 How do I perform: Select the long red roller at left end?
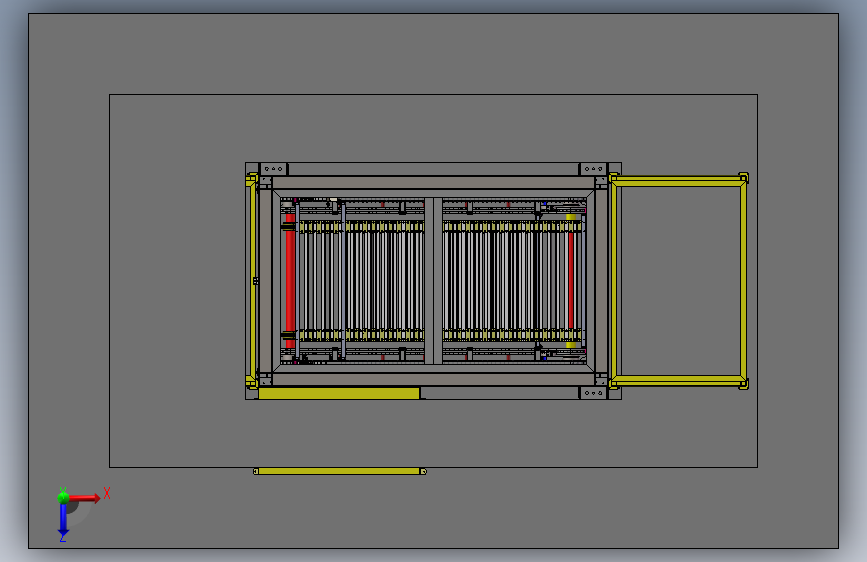[x=290, y=281]
